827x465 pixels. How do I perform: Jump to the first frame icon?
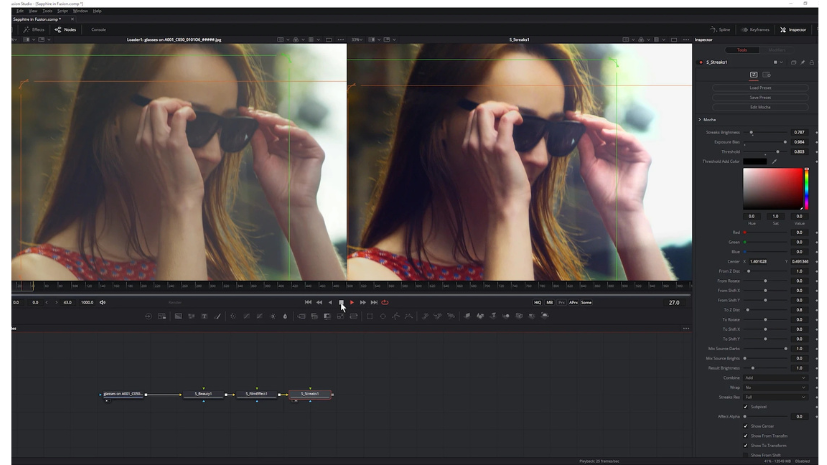(x=308, y=302)
